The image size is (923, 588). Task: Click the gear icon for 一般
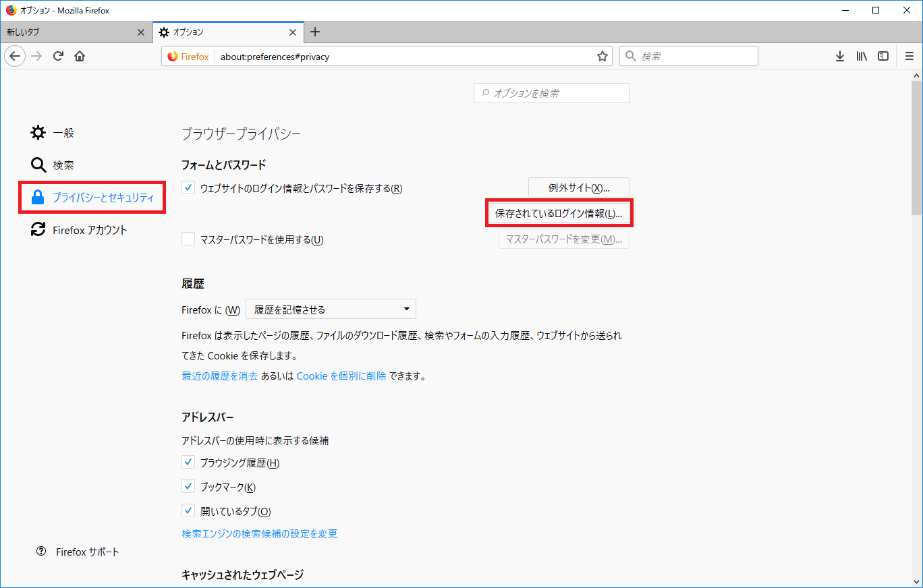pyautogui.click(x=38, y=133)
